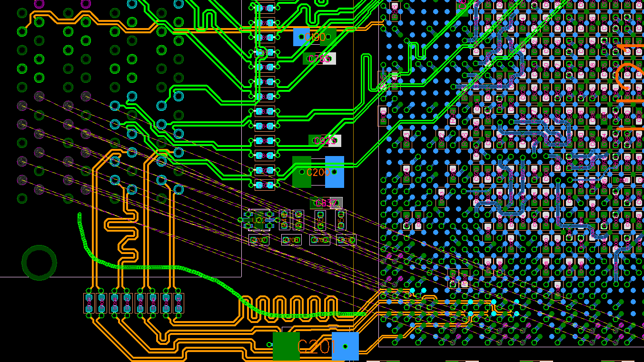Click component C837 with pink label

click(326, 203)
